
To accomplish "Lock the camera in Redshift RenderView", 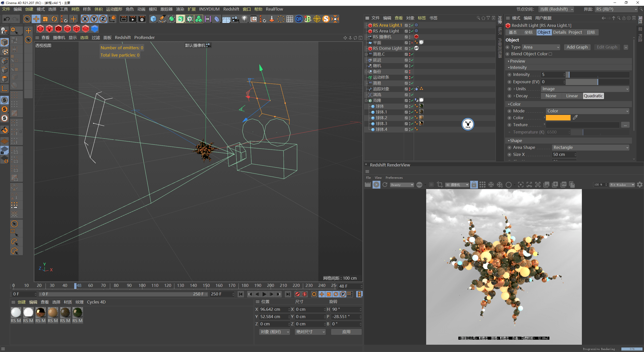I will (x=474, y=185).
